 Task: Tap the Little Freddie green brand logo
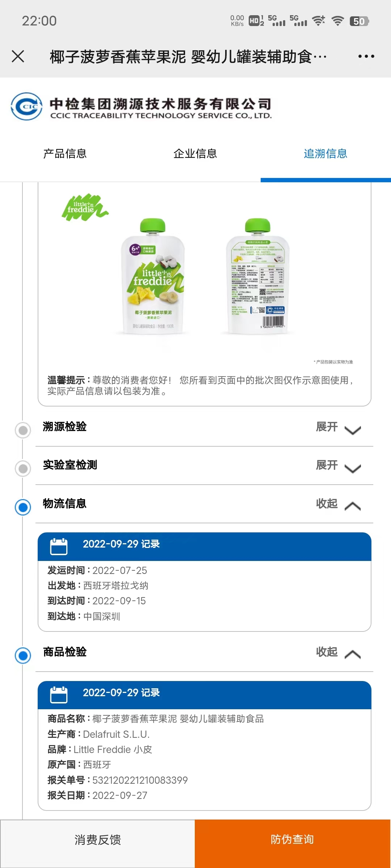(x=85, y=207)
